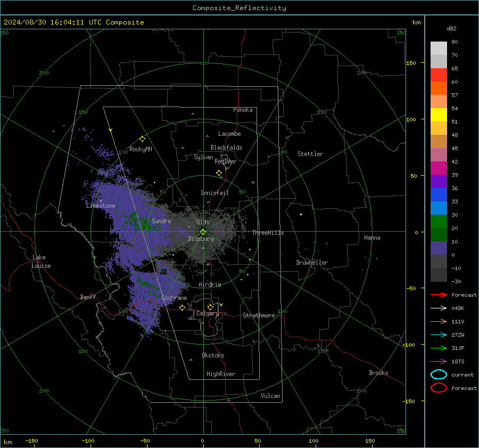Image resolution: width=479 pixels, height=448 pixels.
Task: Click the green 30-20 dBZ swatch
Action: [439, 221]
